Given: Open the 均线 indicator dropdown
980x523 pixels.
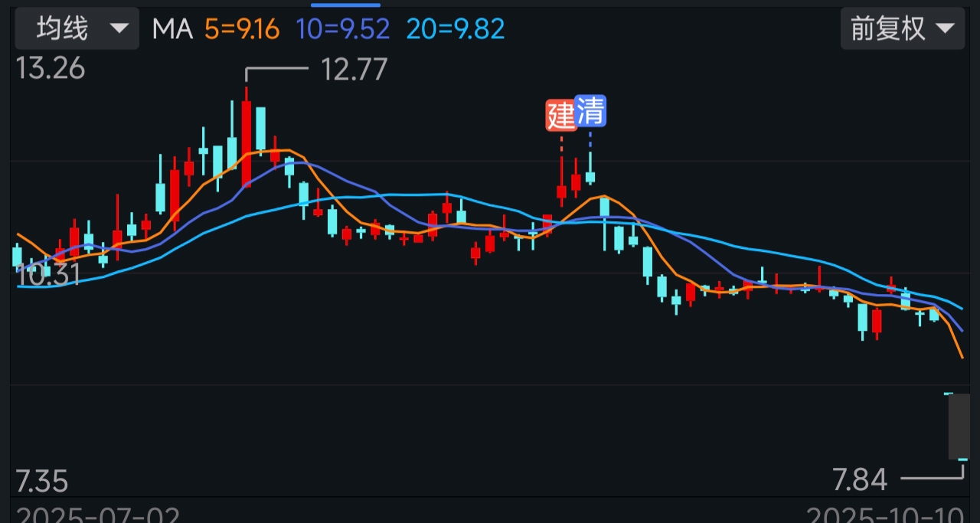Looking at the screenshot, I should [x=77, y=29].
